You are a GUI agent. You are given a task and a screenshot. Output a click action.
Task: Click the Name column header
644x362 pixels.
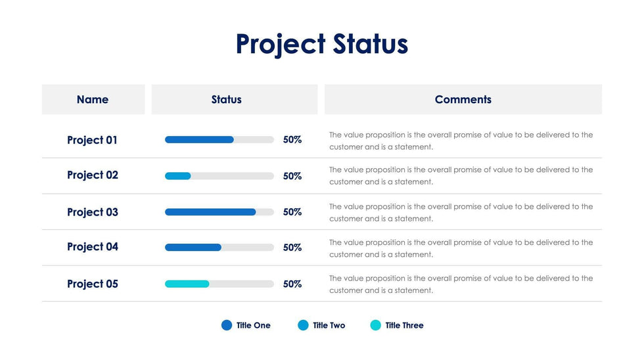(93, 100)
